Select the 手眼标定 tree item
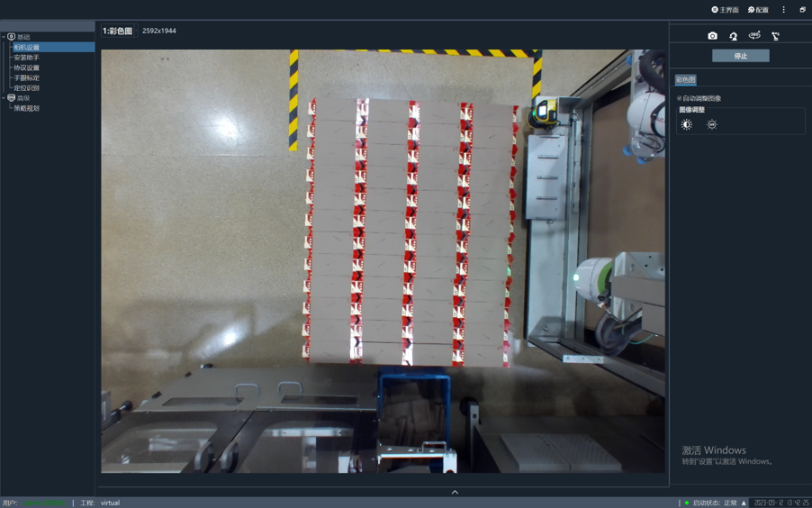812x508 pixels. pyautogui.click(x=26, y=77)
